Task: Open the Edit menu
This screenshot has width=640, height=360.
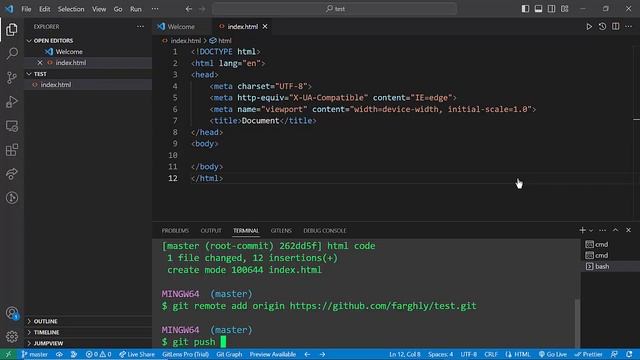Action: coord(44,9)
